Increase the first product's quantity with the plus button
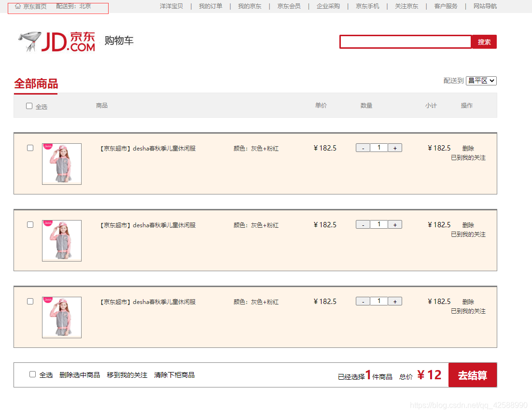The width and height of the screenshot is (532, 414). (x=395, y=148)
